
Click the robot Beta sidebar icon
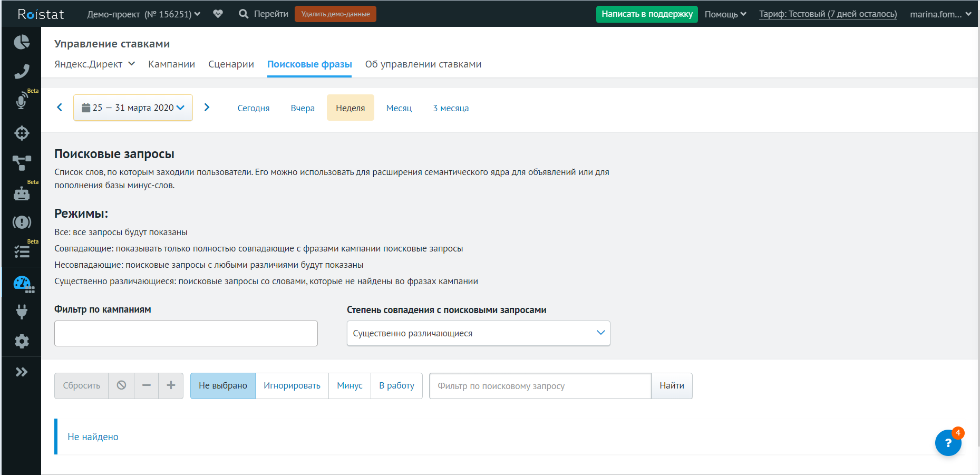point(22,193)
